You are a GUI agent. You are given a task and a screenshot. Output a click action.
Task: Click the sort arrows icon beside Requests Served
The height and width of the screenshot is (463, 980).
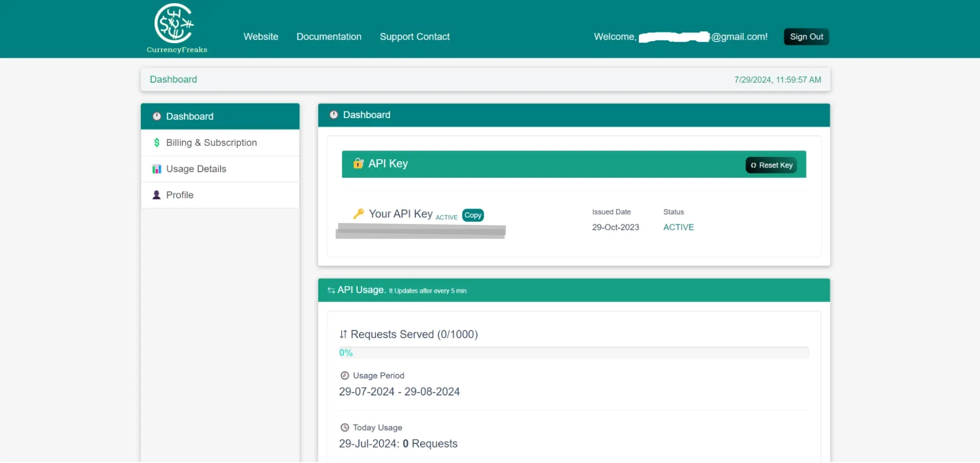click(343, 334)
